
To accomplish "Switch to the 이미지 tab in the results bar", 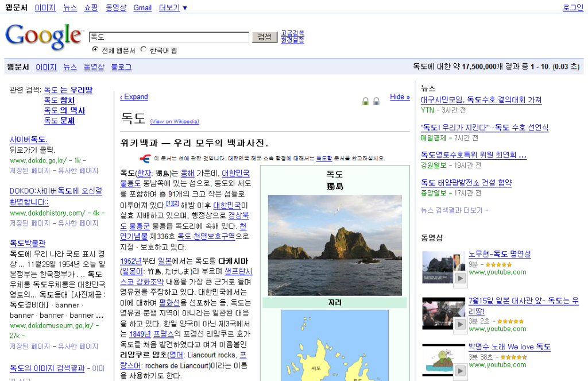I will tap(46, 67).
